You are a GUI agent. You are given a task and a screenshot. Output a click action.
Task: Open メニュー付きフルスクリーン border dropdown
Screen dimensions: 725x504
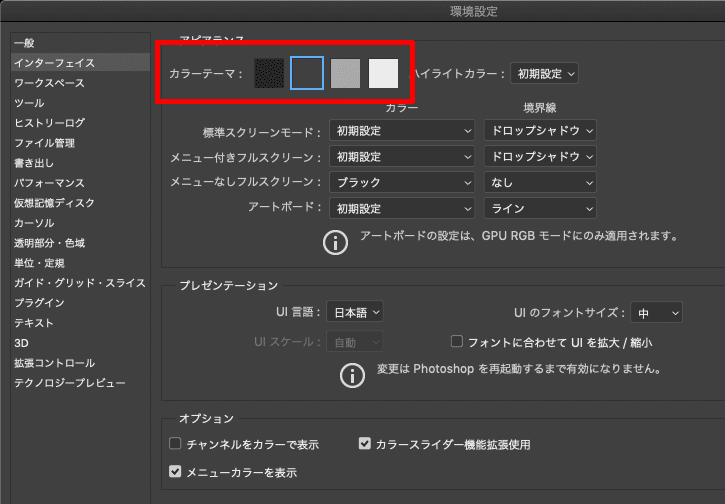(x=540, y=157)
